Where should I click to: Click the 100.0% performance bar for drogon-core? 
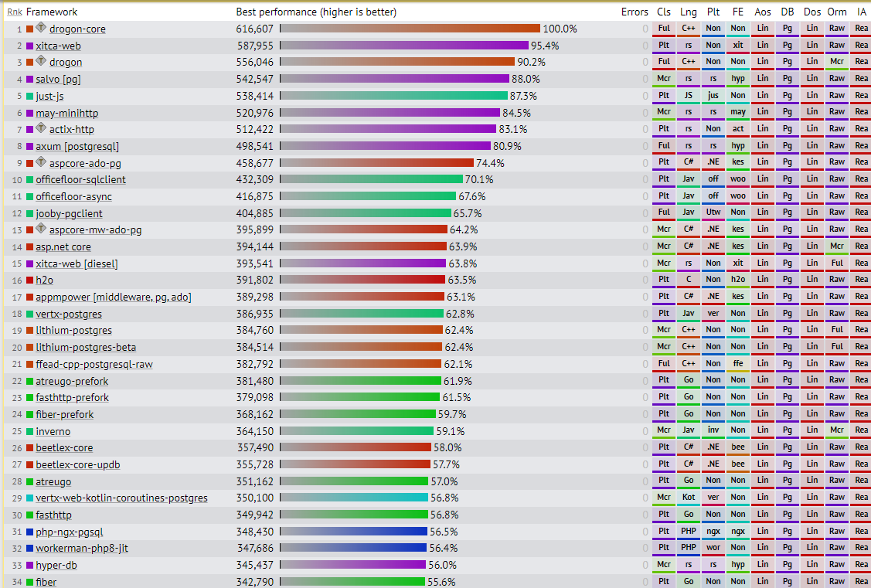[410, 29]
